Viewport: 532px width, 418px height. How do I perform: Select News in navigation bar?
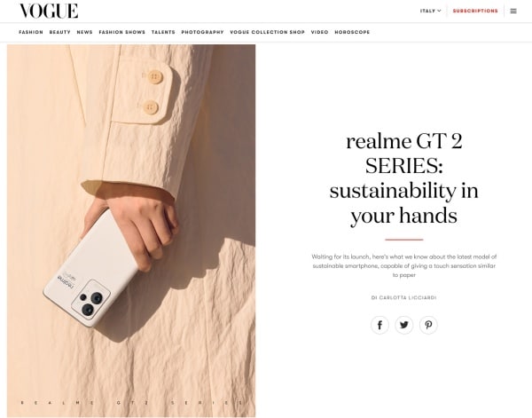84,32
